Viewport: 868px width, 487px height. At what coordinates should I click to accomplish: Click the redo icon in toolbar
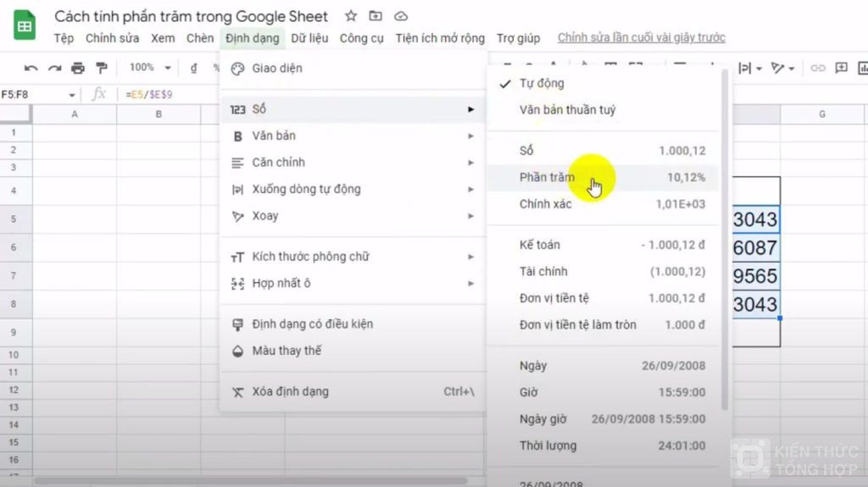pos(54,68)
